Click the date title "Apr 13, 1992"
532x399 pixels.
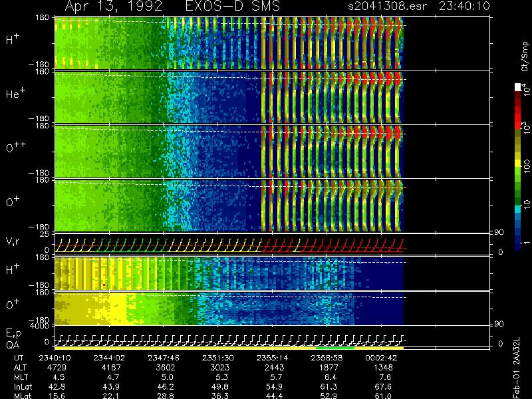[x=113, y=7]
